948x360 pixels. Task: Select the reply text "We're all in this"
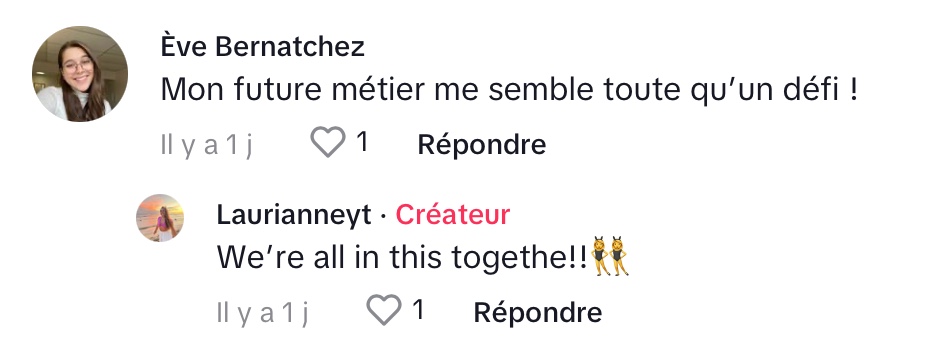pyautogui.click(x=331, y=258)
